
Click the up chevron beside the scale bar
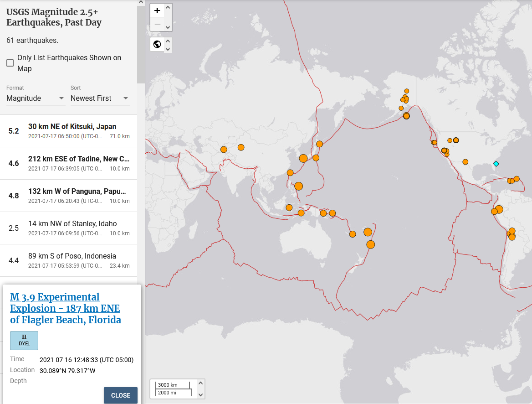pyautogui.click(x=200, y=383)
